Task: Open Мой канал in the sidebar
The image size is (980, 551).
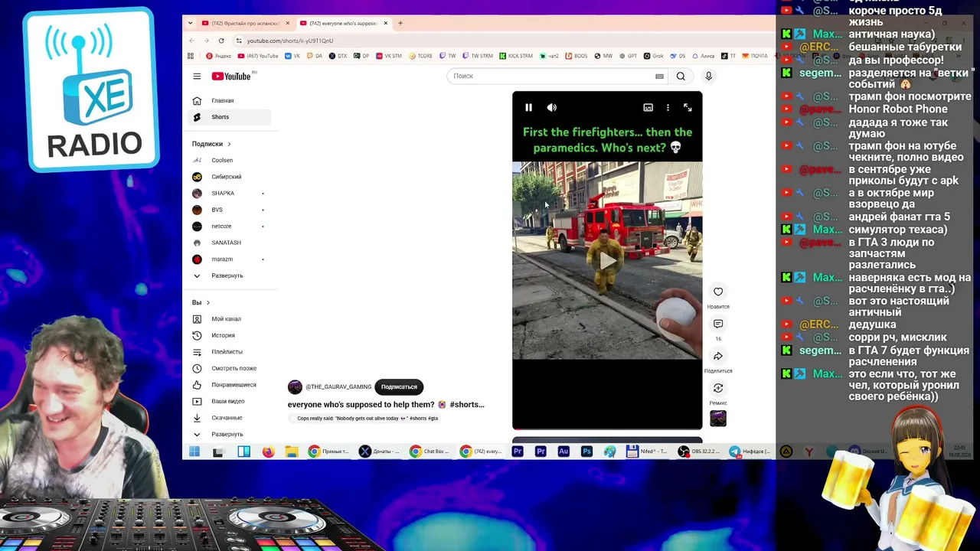Action: 230,318
